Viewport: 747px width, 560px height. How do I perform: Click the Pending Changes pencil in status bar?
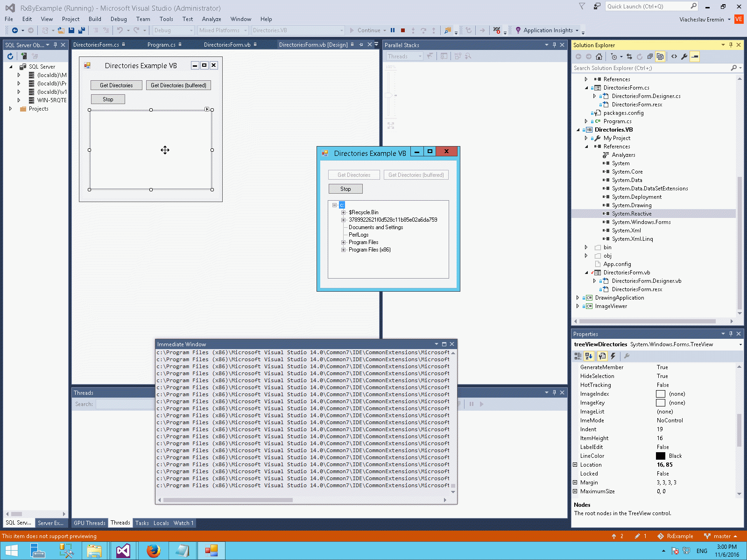pyautogui.click(x=637, y=536)
